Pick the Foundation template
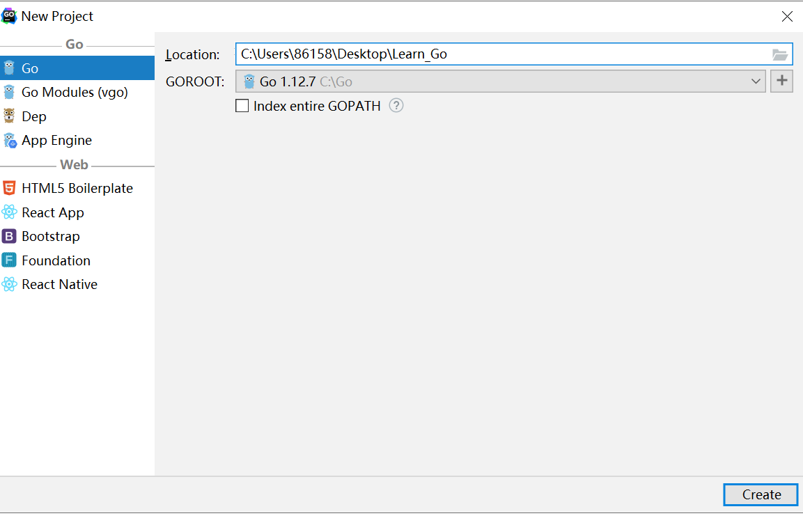The width and height of the screenshot is (803, 532). point(77,260)
